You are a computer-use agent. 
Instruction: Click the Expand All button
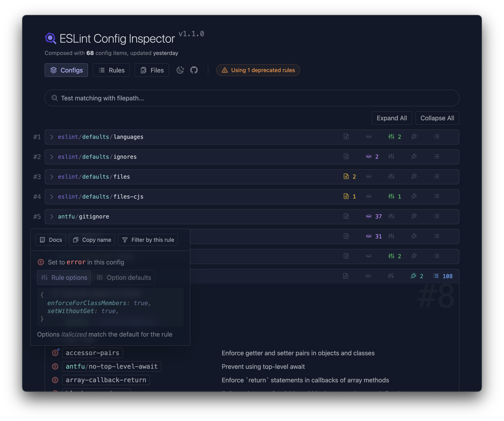392,118
